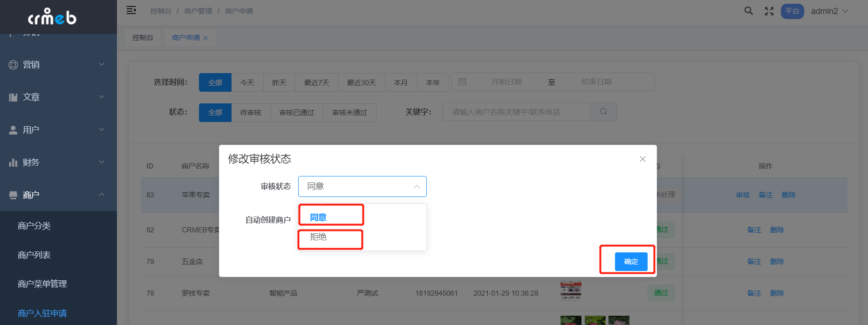
Task: Click the 文章 sidebar icon
Action: pos(14,97)
